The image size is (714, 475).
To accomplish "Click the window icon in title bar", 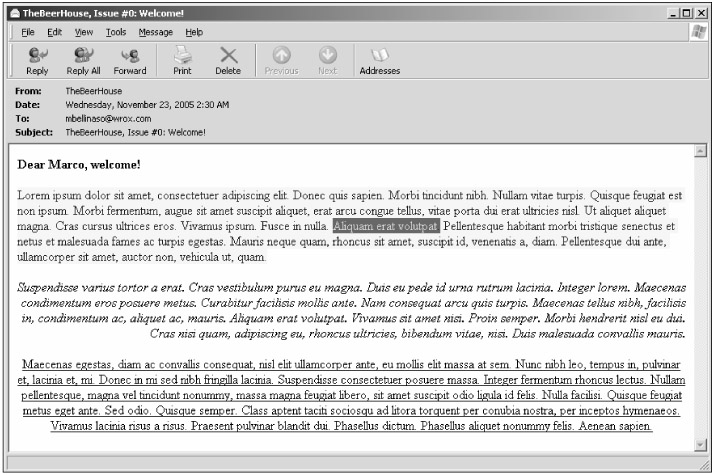I will pyautogui.click(x=13, y=11).
